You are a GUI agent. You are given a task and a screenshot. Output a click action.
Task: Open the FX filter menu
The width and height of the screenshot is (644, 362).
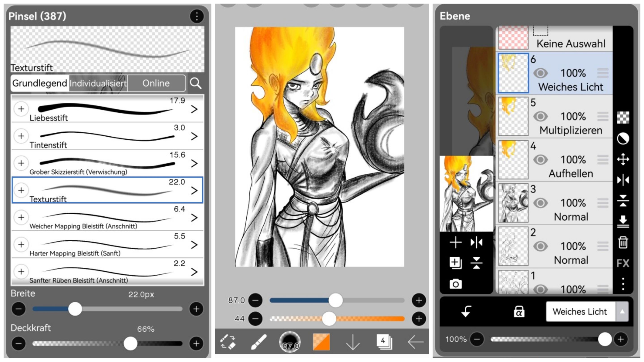point(623,263)
